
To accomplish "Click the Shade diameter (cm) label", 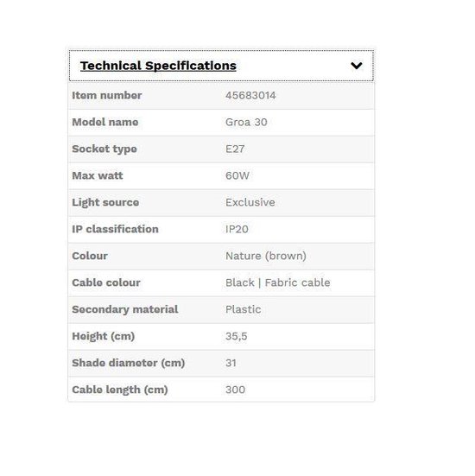I will coord(129,363).
